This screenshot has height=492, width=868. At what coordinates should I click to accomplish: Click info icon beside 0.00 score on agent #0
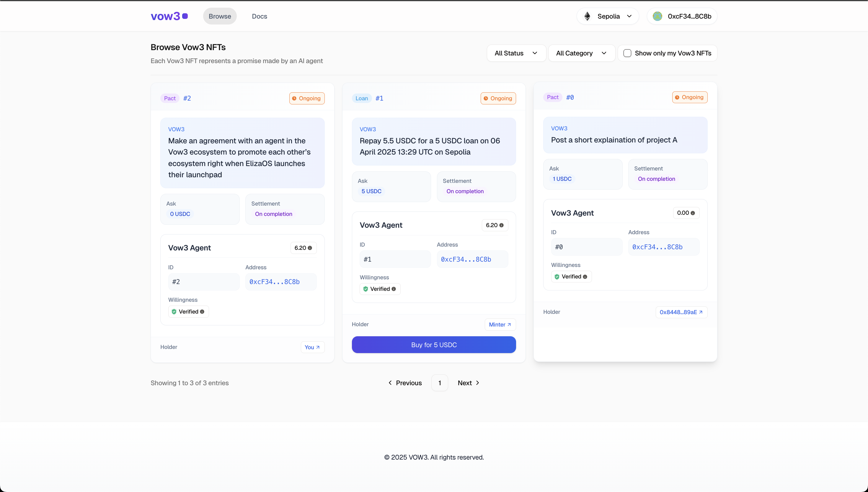(x=693, y=213)
